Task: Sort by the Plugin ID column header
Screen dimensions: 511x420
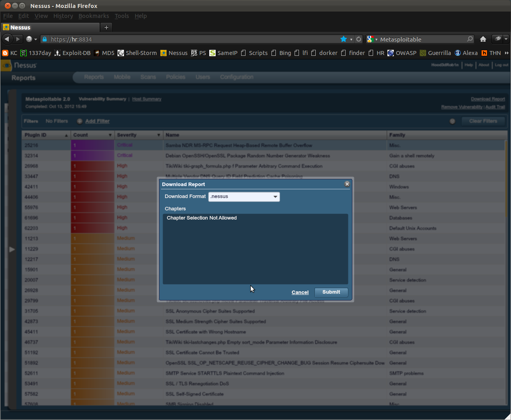Action: (46, 135)
